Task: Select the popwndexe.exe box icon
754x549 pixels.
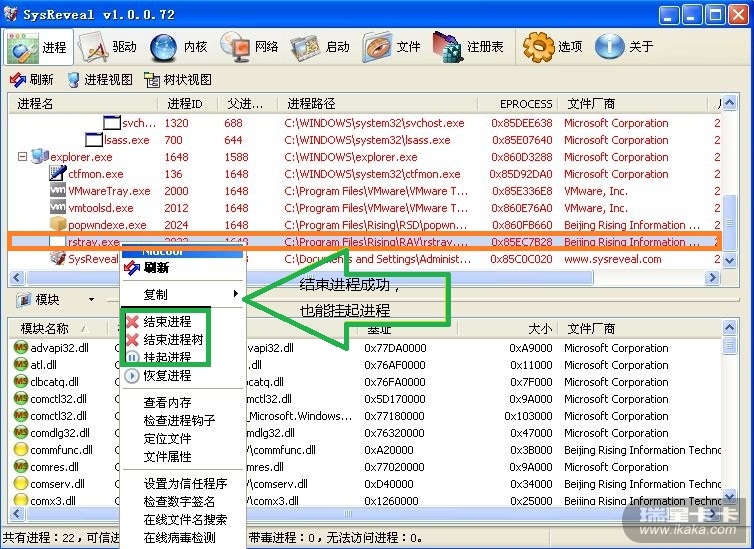Action: [x=58, y=224]
